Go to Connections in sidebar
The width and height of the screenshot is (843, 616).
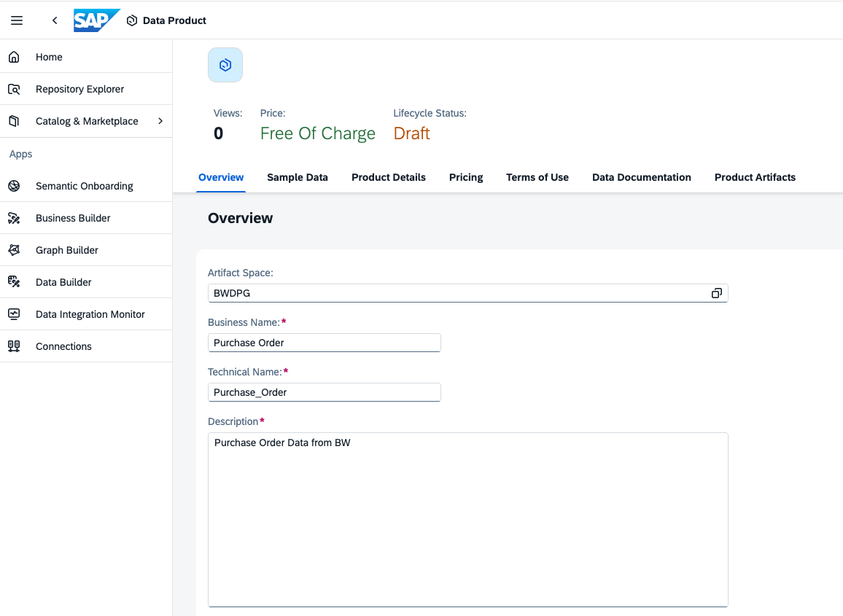click(63, 346)
